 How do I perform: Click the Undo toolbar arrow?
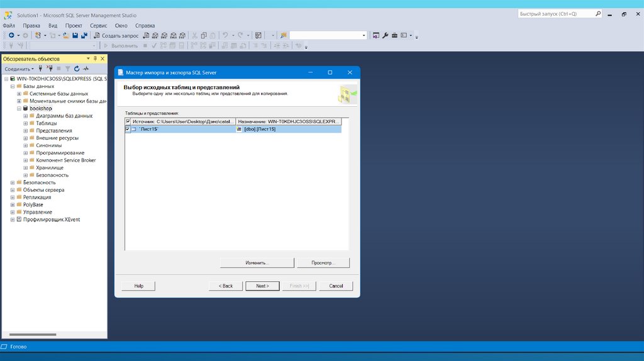coord(225,35)
